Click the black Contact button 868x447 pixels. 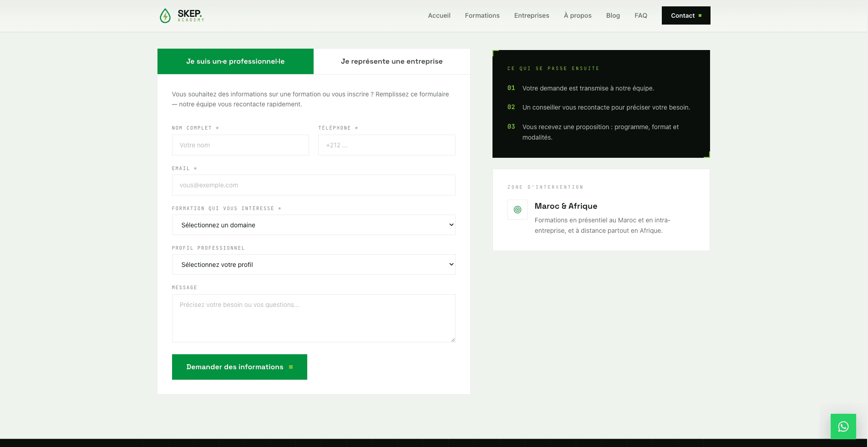coord(686,15)
